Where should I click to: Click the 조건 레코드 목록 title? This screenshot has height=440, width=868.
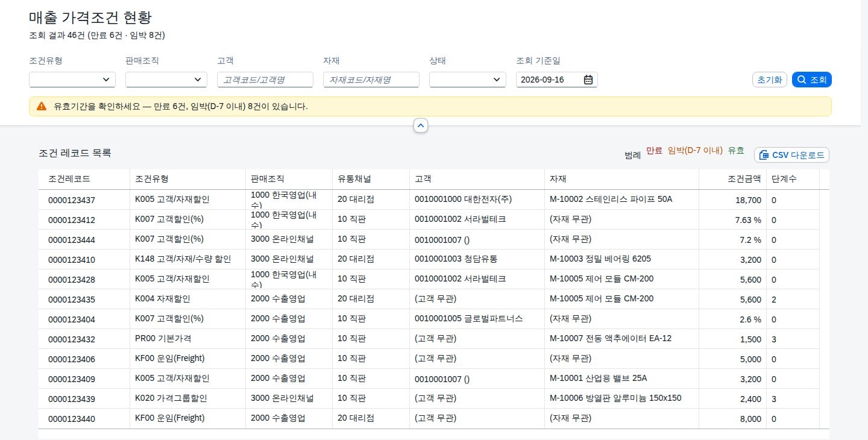point(75,153)
